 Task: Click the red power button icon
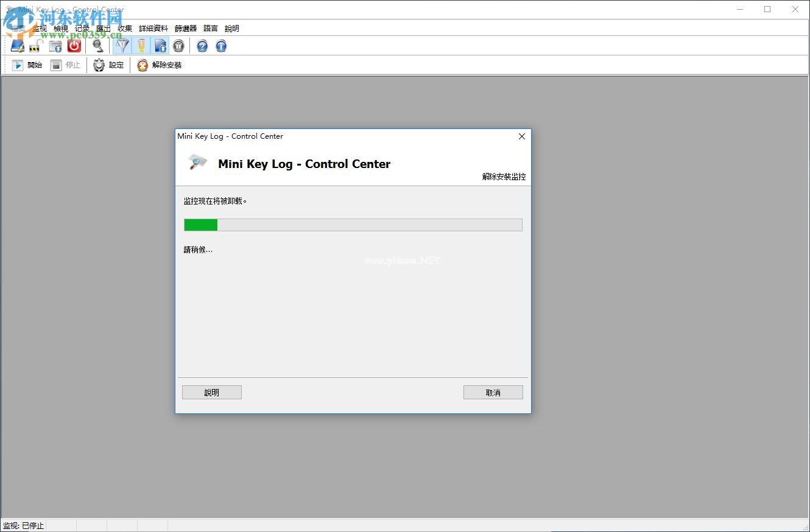[x=74, y=46]
